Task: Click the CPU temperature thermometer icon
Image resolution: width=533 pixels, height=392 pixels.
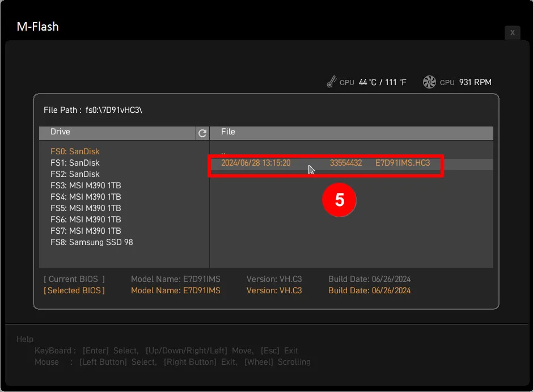Action: pos(333,81)
